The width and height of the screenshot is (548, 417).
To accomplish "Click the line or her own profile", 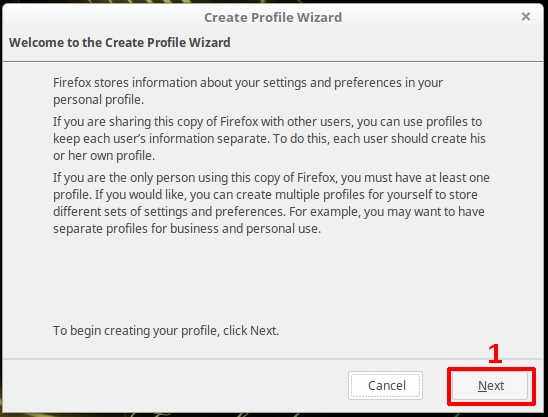I will tap(104, 156).
